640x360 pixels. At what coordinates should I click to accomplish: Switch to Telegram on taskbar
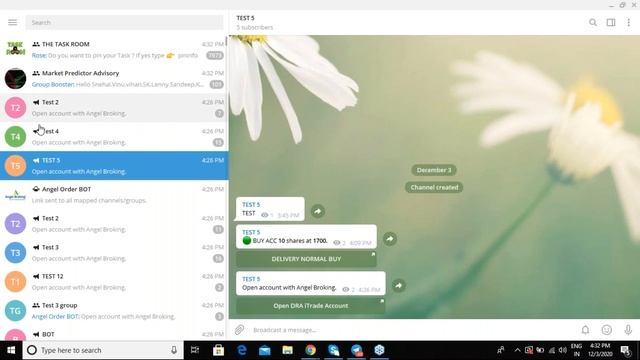(356, 350)
